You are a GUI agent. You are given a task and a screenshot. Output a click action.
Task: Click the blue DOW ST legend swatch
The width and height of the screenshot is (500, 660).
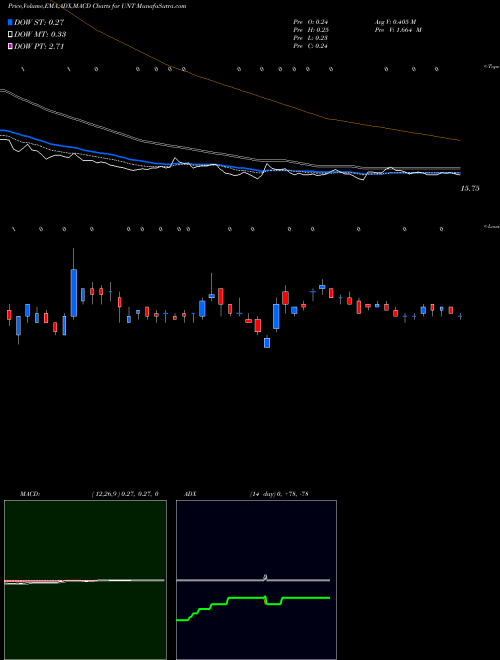tap(11, 23)
